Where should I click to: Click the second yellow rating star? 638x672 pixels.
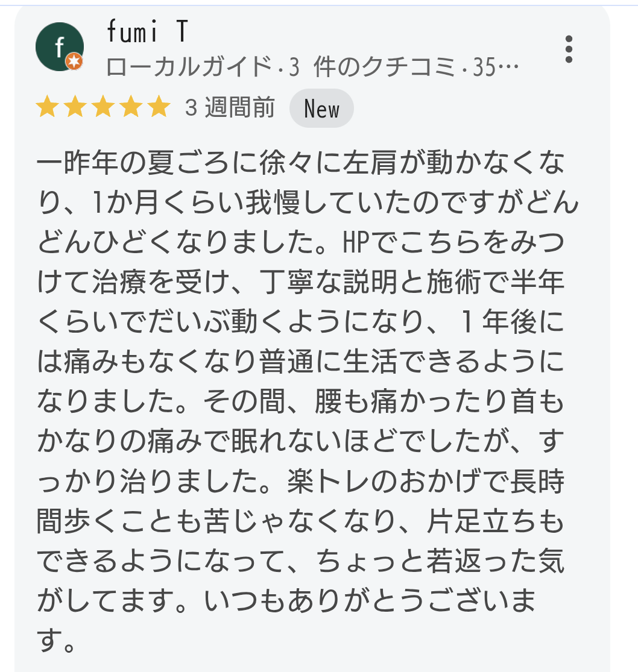point(75,108)
